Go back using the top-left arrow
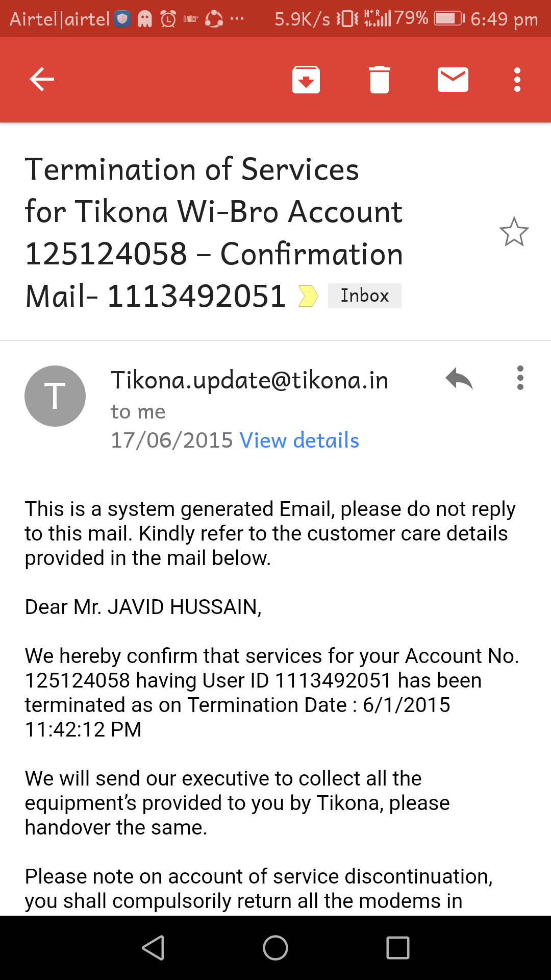The height and width of the screenshot is (980, 551). 42,80
